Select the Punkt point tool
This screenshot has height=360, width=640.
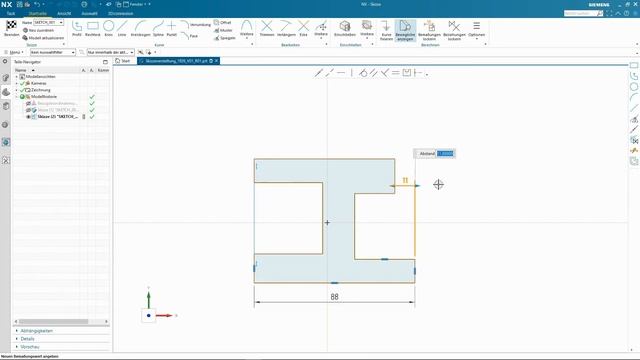172,29
